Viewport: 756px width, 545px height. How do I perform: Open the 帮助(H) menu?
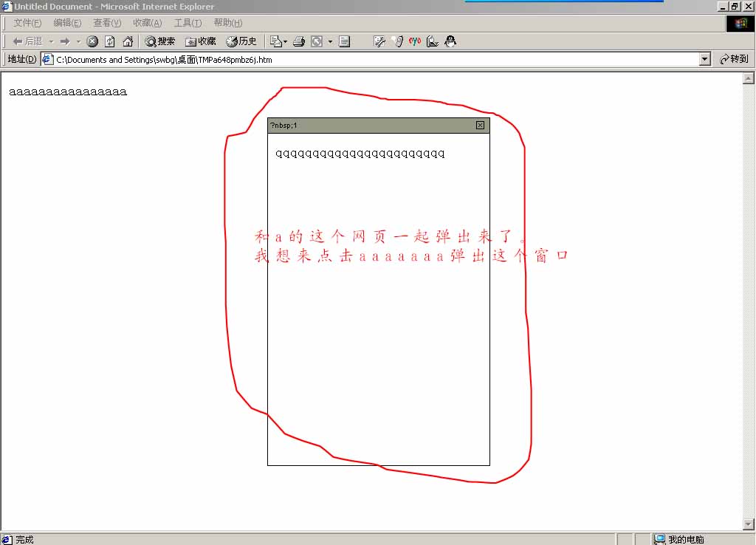point(227,23)
